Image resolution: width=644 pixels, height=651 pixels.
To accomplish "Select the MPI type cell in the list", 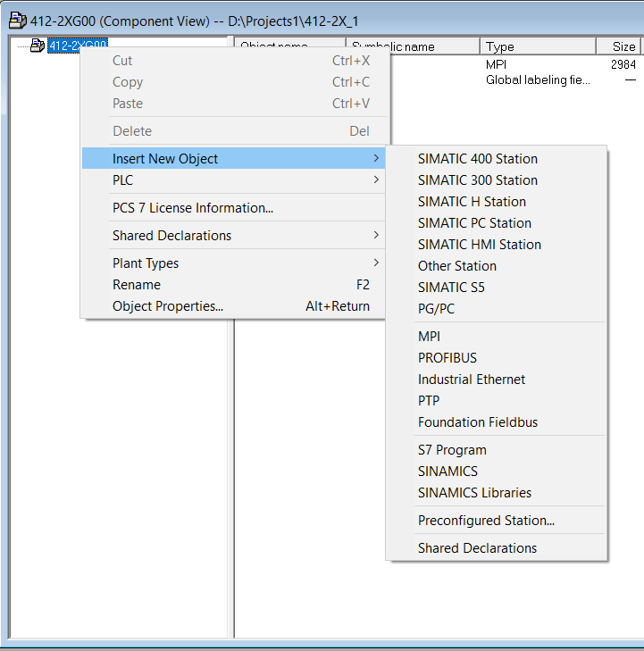I will (x=496, y=65).
